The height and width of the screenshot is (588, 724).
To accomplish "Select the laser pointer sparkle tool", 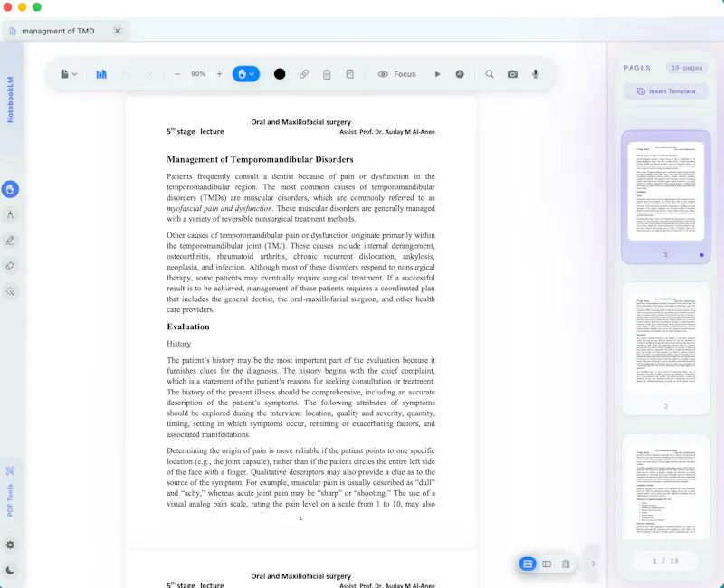I will pyautogui.click(x=10, y=291).
